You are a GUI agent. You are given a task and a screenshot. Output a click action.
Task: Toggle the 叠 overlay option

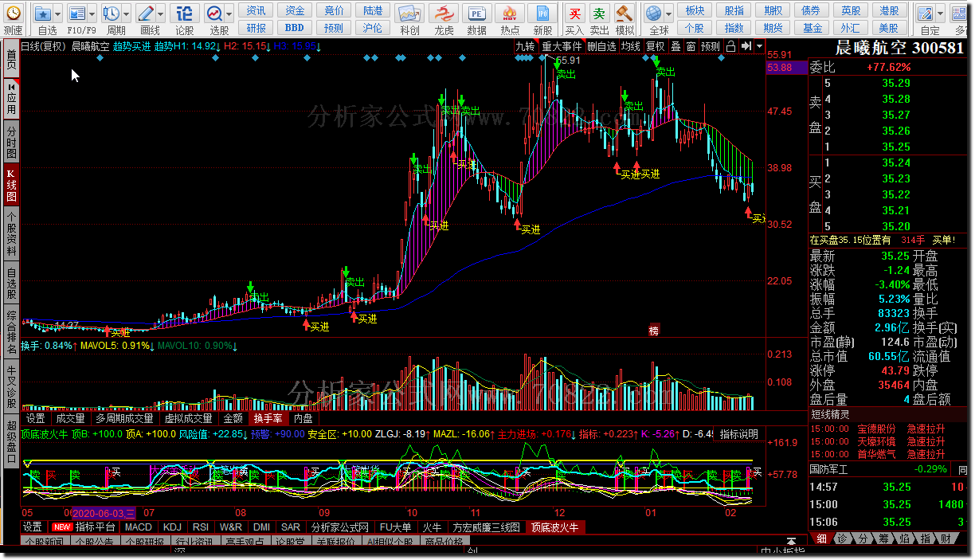[675, 46]
